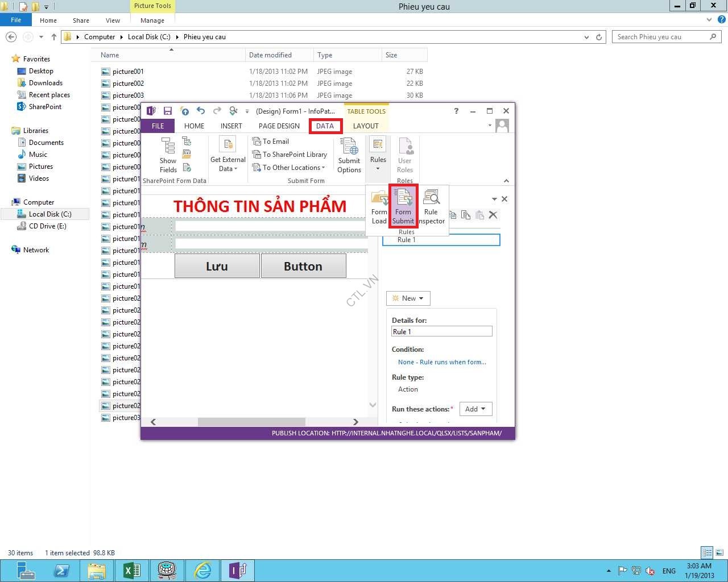Viewport: 728px width, 582px height.
Task: Delete the rule with the X icon
Action: point(493,215)
